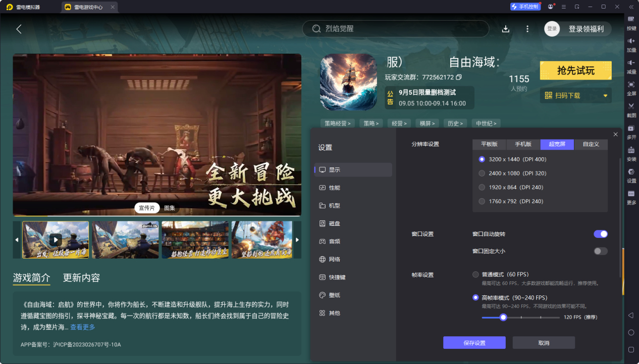Open the three-dot menu near search
Screen dimensions: 639x364
pyautogui.click(x=527, y=29)
